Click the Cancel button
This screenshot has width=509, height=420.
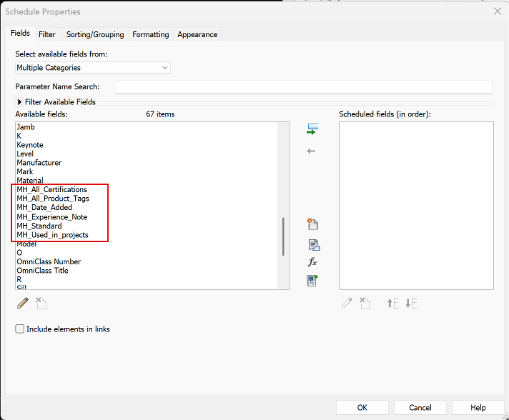420,407
